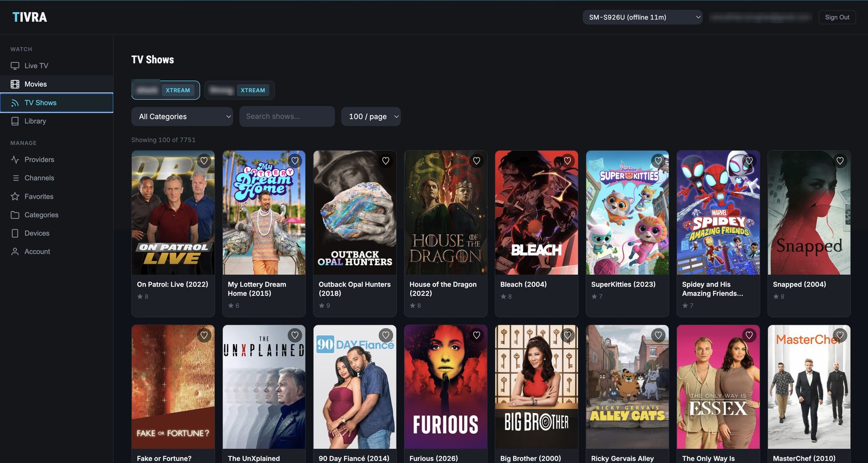This screenshot has width=868, height=463.
Task: Toggle favorite heart on SuperKitties
Action: pos(659,160)
